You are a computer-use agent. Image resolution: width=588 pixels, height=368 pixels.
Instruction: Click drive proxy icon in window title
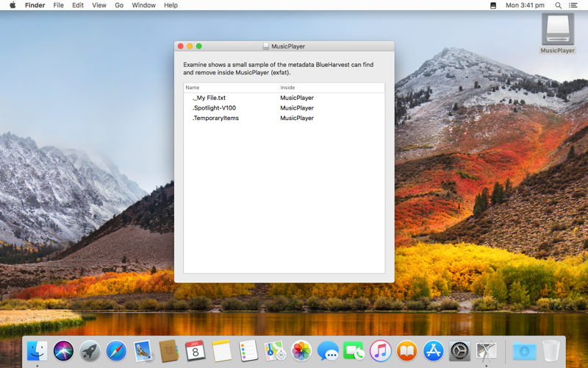[265, 46]
